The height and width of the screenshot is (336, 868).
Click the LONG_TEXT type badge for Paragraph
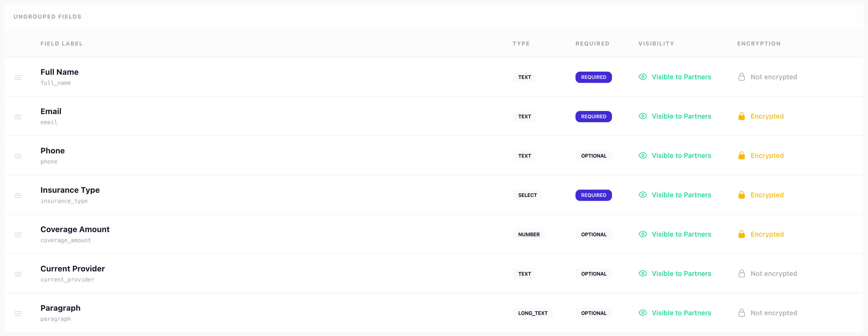[x=532, y=314]
